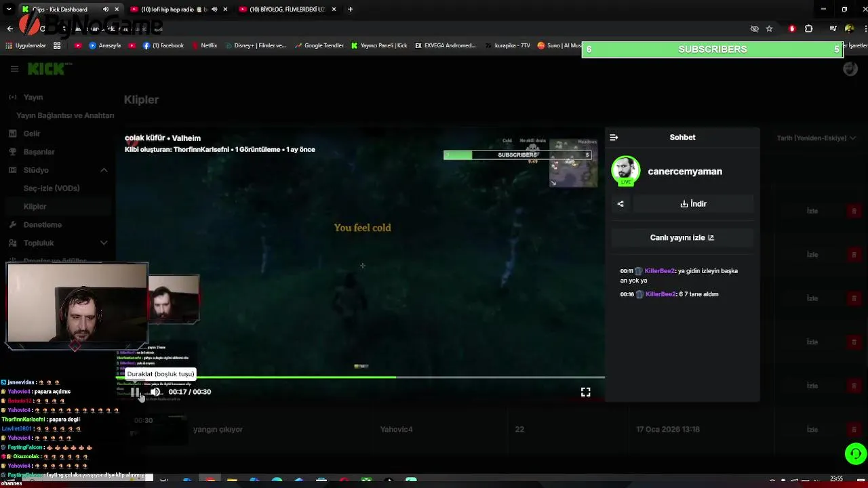Open the Facebook bookmark
The height and width of the screenshot is (488, 868).
pos(163,45)
